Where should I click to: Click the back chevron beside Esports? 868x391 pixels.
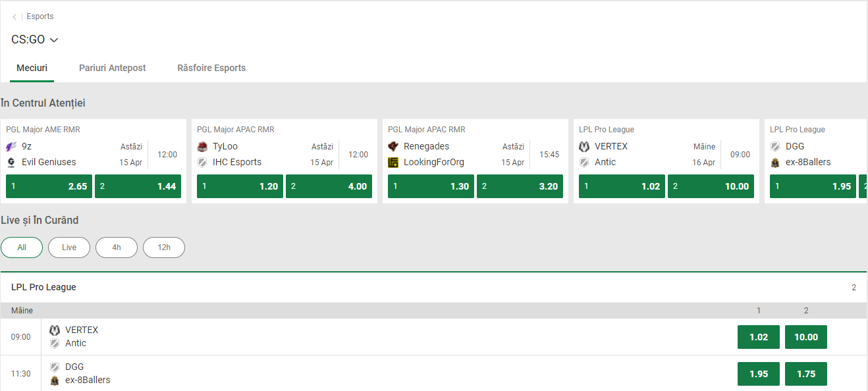(14, 17)
